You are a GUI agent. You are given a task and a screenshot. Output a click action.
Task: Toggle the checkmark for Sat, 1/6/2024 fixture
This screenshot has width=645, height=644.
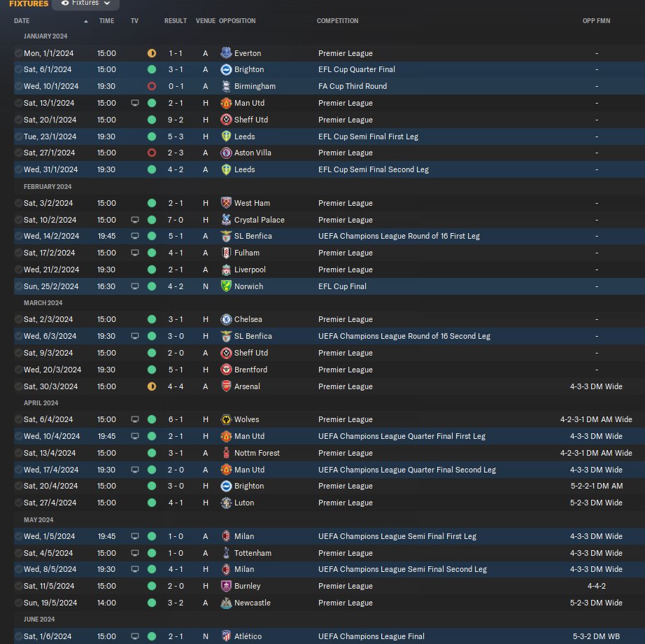pos(18,636)
